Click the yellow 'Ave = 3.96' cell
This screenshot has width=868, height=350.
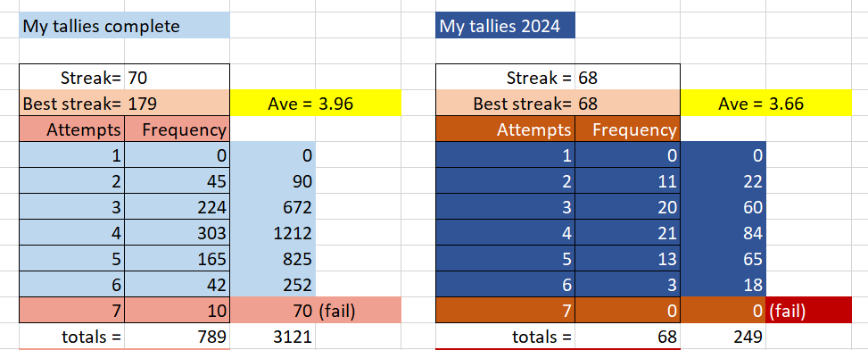316,104
